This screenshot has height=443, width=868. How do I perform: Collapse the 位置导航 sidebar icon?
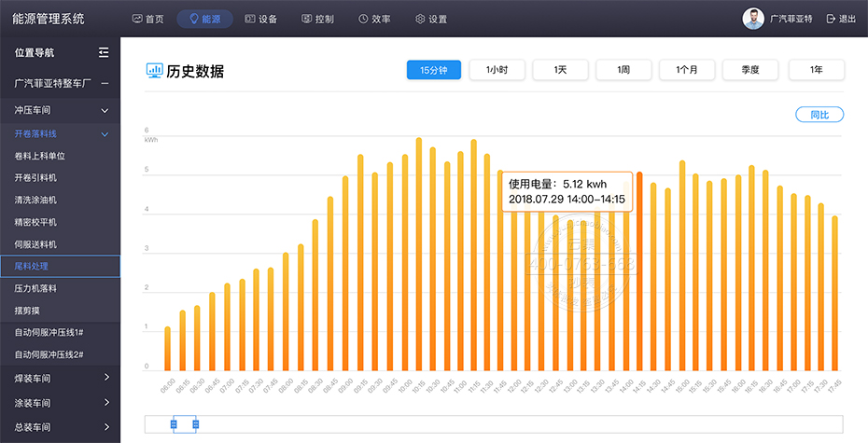click(x=104, y=53)
